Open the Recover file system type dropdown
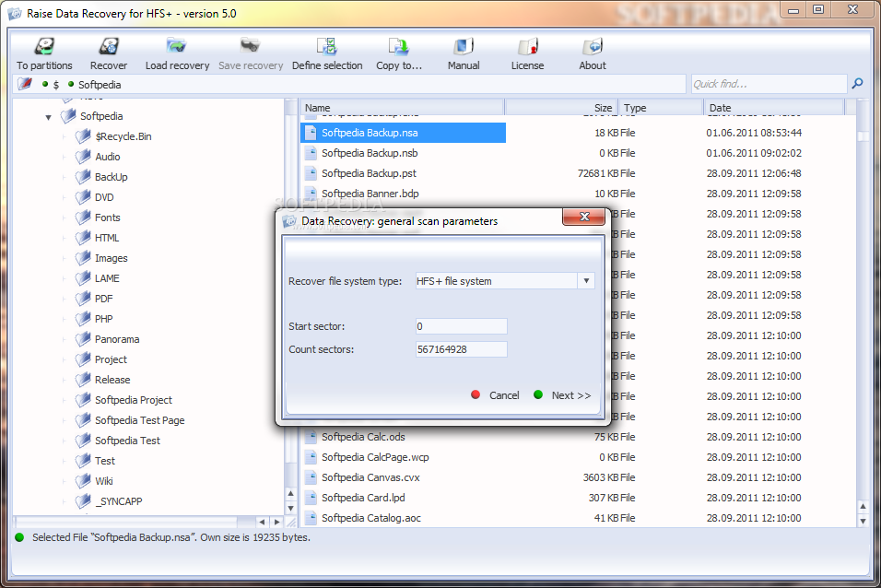Image resolution: width=881 pixels, height=588 pixels. [586, 280]
